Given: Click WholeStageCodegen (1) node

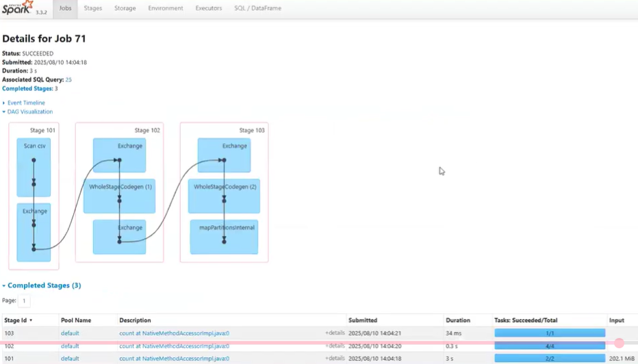Looking at the screenshot, I should [x=120, y=196].
